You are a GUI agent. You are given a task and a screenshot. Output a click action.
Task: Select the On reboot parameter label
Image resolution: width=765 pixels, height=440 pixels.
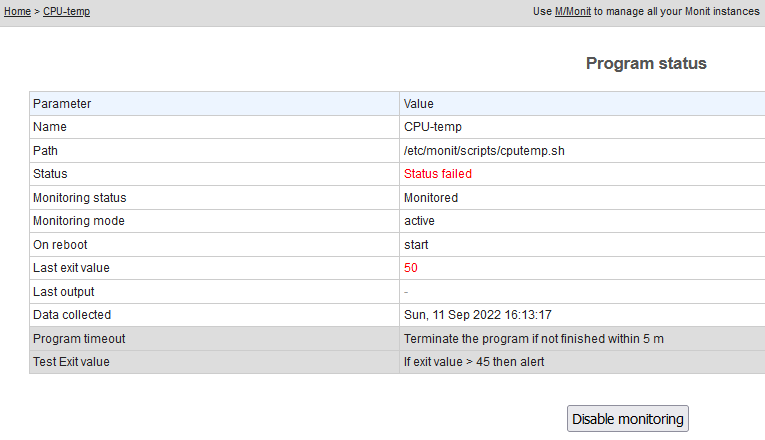point(62,245)
